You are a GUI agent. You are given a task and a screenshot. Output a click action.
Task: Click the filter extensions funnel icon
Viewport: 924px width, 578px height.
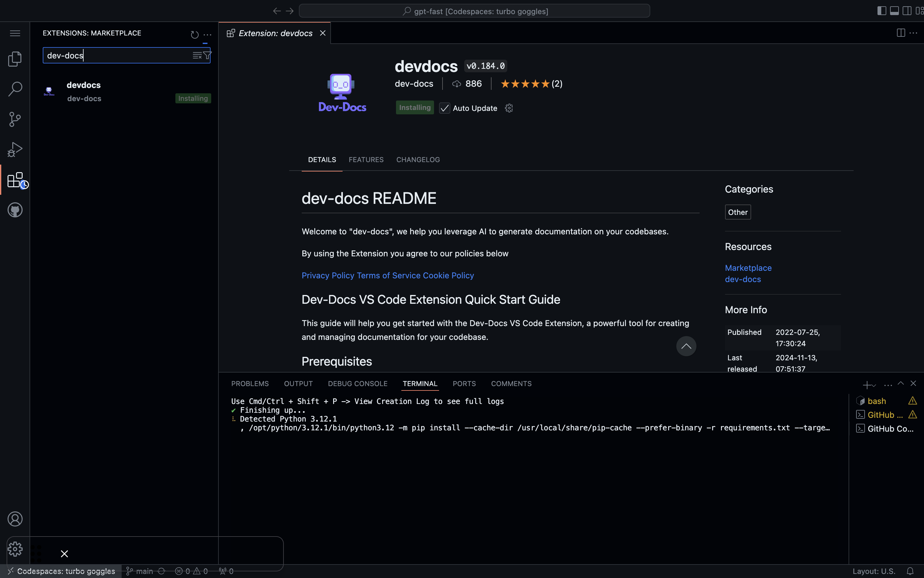(207, 55)
